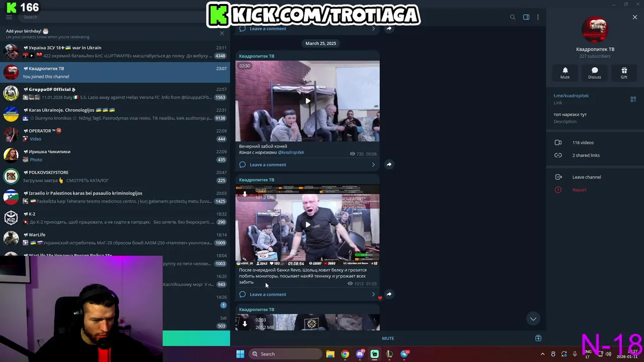Open the t.me/kvadropitek link
This screenshot has width=644, height=362.
(x=571, y=96)
